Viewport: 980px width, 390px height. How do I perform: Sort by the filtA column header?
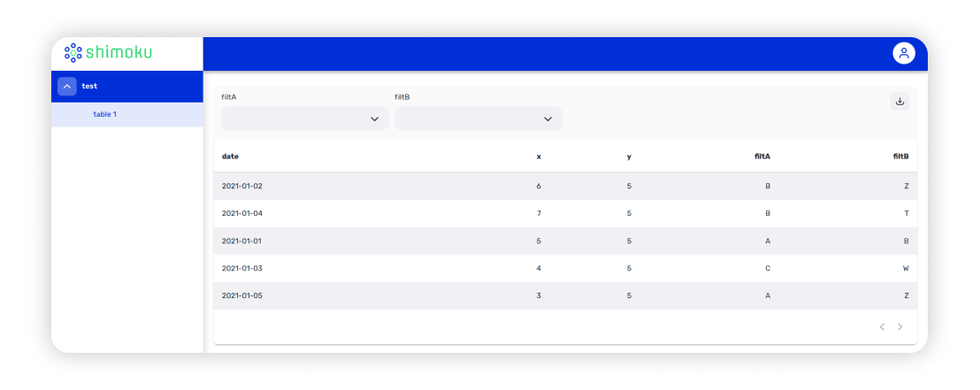pos(762,157)
